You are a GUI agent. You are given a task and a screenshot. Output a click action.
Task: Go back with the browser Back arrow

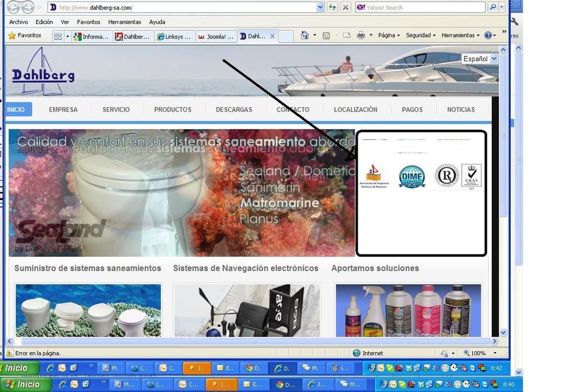pyautogui.click(x=14, y=7)
